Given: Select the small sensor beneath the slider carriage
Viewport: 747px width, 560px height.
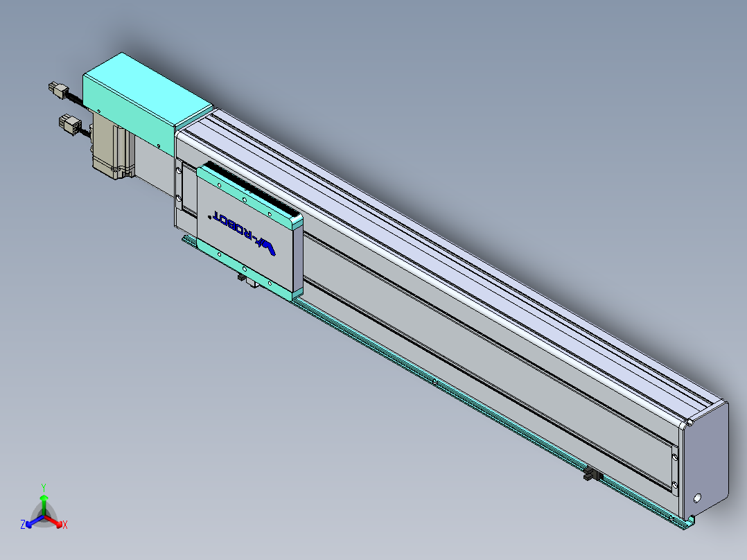Looking at the screenshot, I should coord(247,280).
